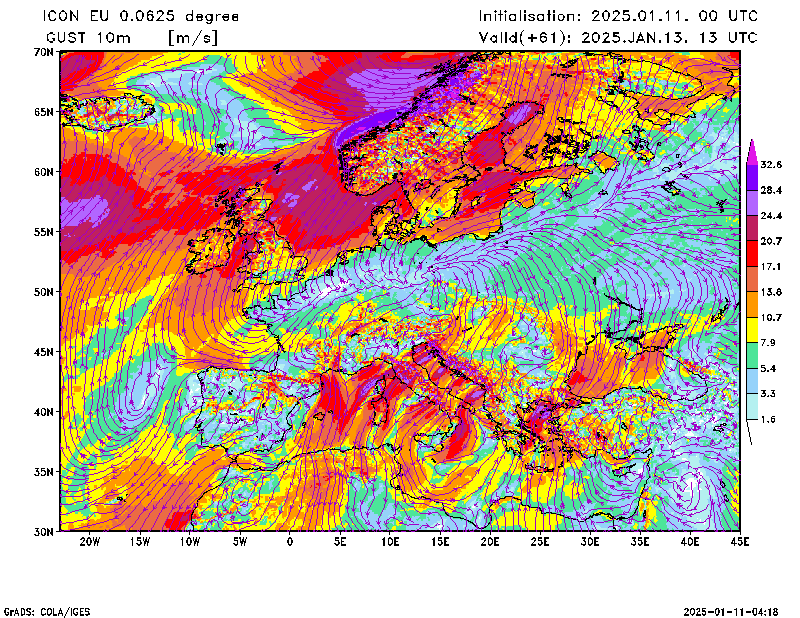Click the Valid(+61) 2025.JAN.13 13 UTC text
Viewport: 800px width, 618px height.
617,38
